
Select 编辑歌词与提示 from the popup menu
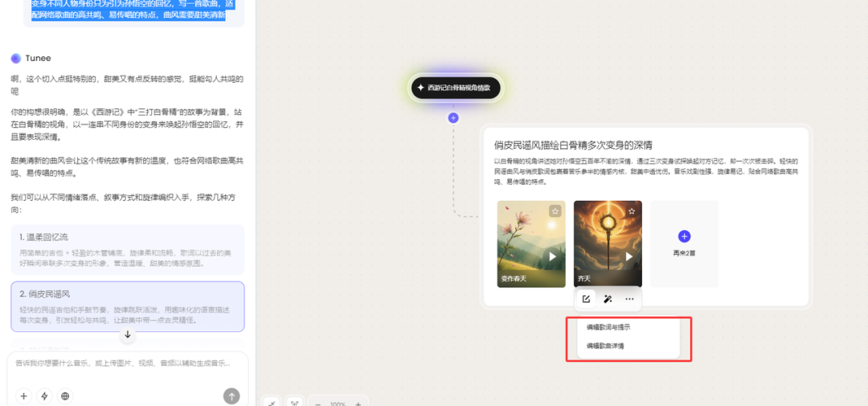[x=608, y=327]
